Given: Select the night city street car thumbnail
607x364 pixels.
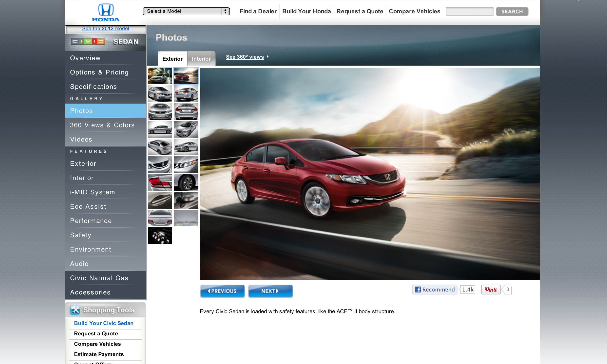Looking at the screenshot, I should (160, 76).
